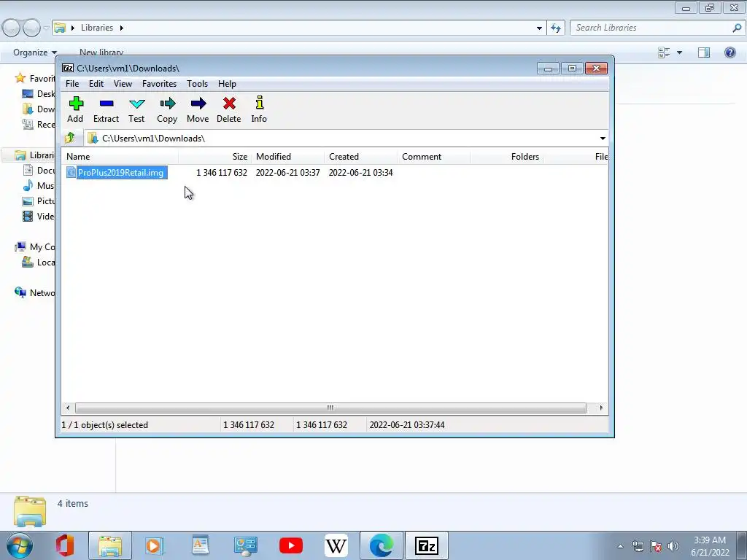Open the Tools menu
This screenshot has height=560, width=747.
197,84
